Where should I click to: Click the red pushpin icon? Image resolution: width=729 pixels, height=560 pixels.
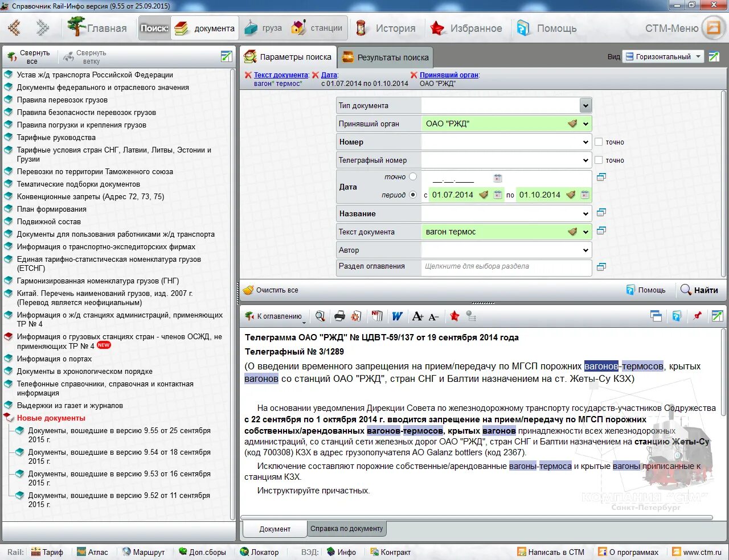[697, 316]
